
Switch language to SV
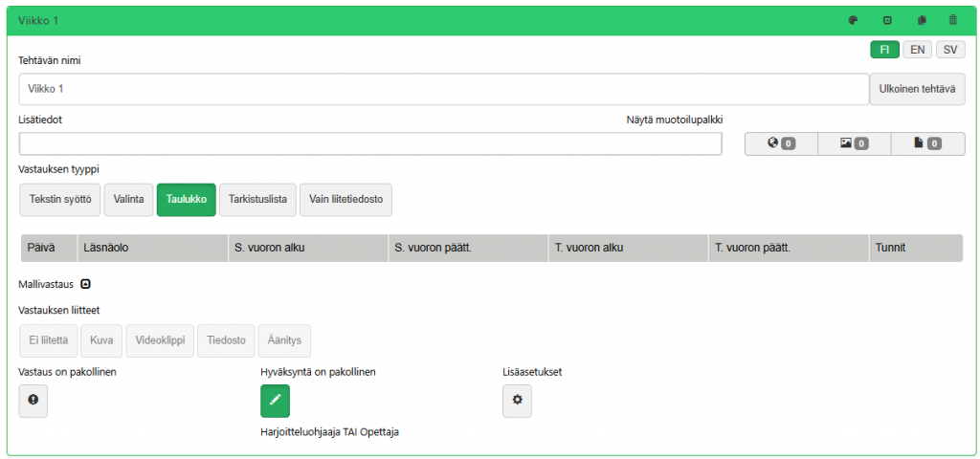coord(949,50)
